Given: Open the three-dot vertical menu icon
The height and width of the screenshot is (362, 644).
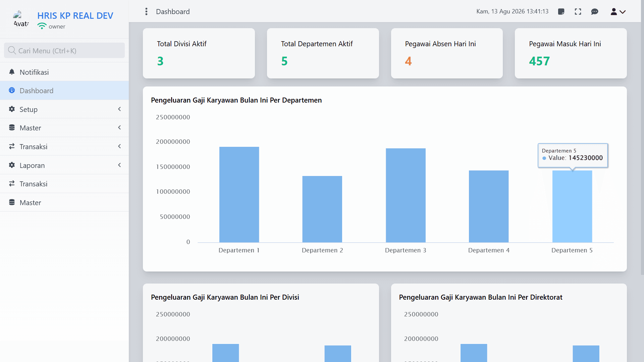Looking at the screenshot, I should [x=146, y=11].
